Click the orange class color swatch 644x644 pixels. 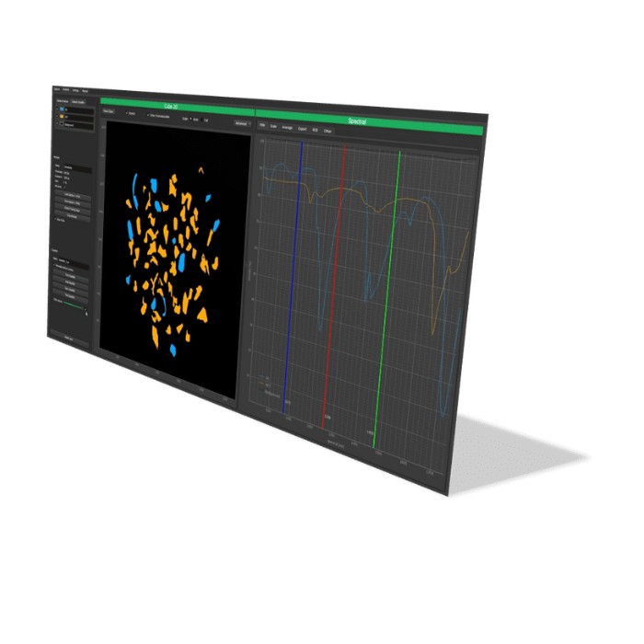63,117
